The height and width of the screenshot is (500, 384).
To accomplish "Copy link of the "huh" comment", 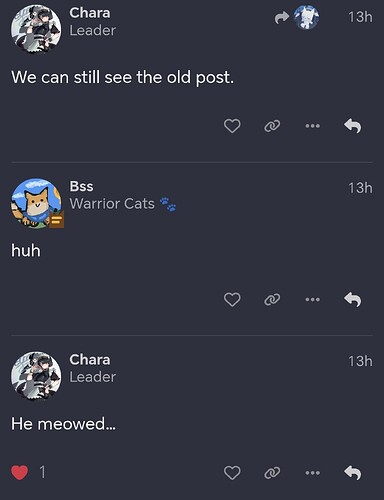I will click(x=272, y=299).
